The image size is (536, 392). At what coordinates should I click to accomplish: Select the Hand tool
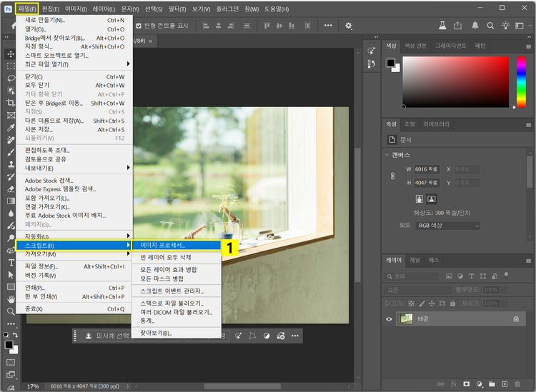11,298
